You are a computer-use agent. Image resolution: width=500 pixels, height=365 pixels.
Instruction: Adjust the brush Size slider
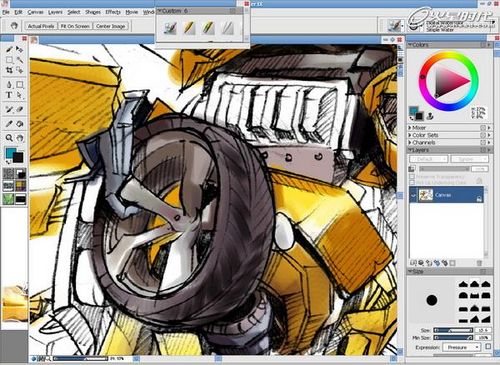tap(453, 330)
